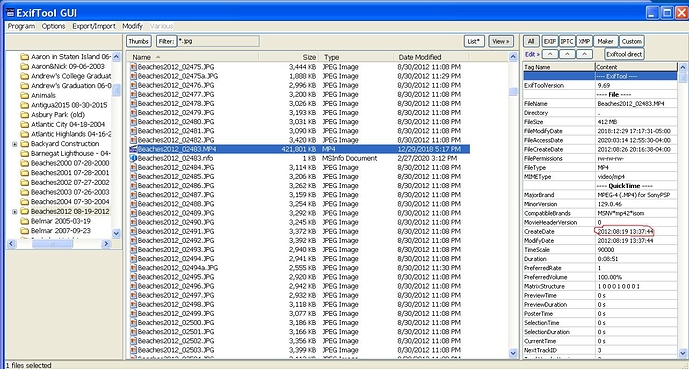Screen dimensions: 689x369
Task: Show All metadata tags
Action: pyautogui.click(x=531, y=41)
